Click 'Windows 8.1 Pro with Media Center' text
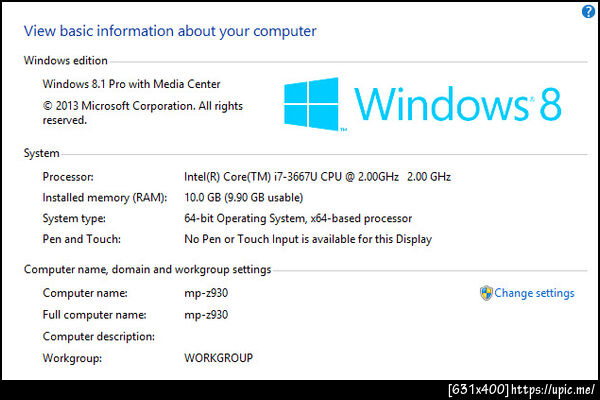Image resolution: width=600 pixels, height=400 pixels. (x=131, y=84)
